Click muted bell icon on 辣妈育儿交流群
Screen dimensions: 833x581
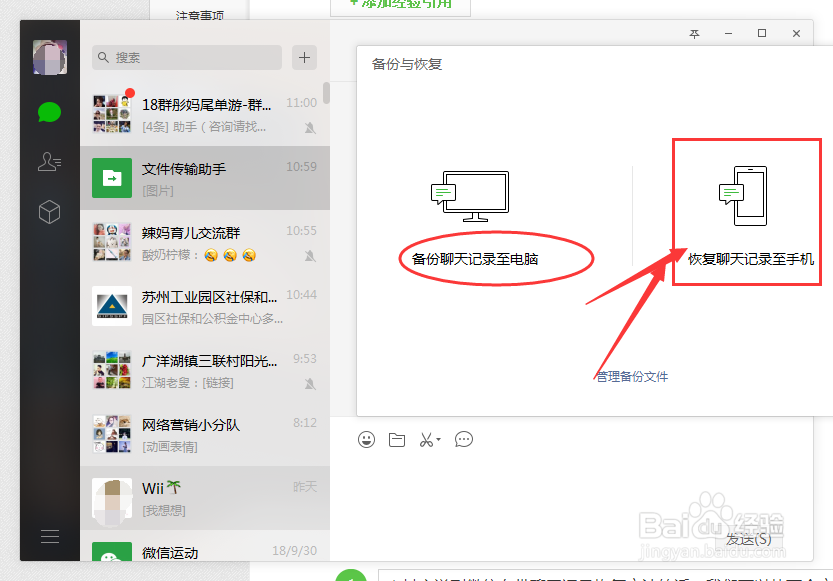pyautogui.click(x=310, y=256)
